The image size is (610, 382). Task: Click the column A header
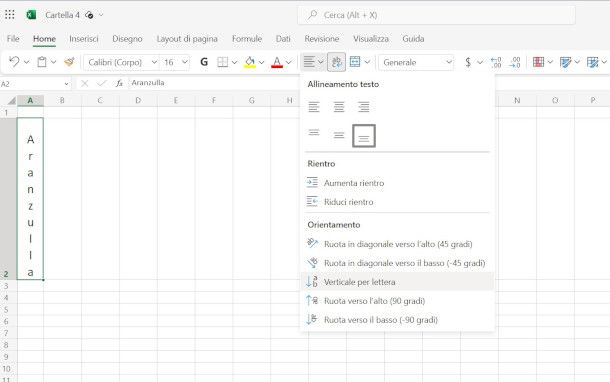30,100
